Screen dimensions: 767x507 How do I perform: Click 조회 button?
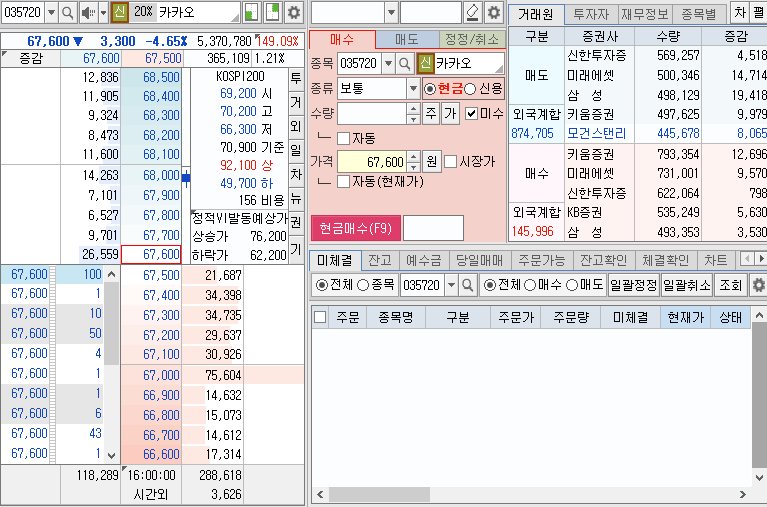[x=731, y=285]
